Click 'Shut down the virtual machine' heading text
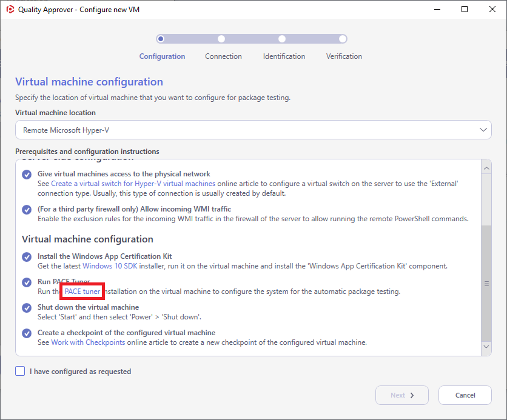This screenshot has height=420, width=507. pyautogui.click(x=89, y=307)
